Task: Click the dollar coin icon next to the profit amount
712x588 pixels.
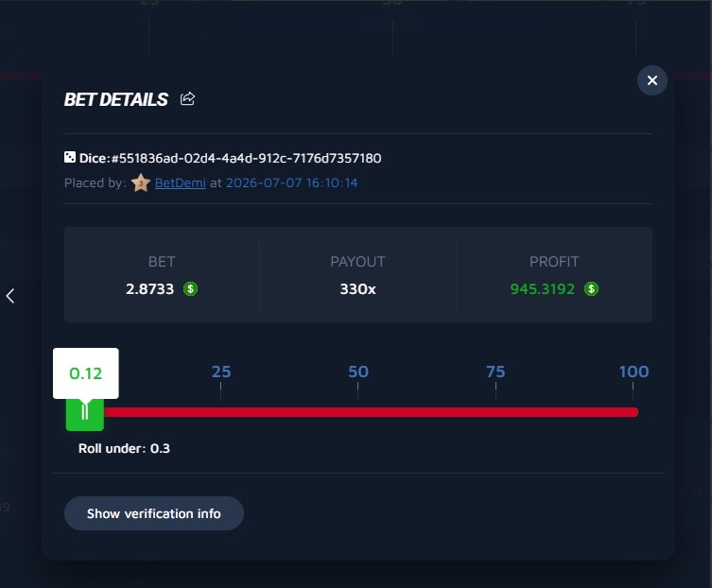Action: pyautogui.click(x=591, y=288)
